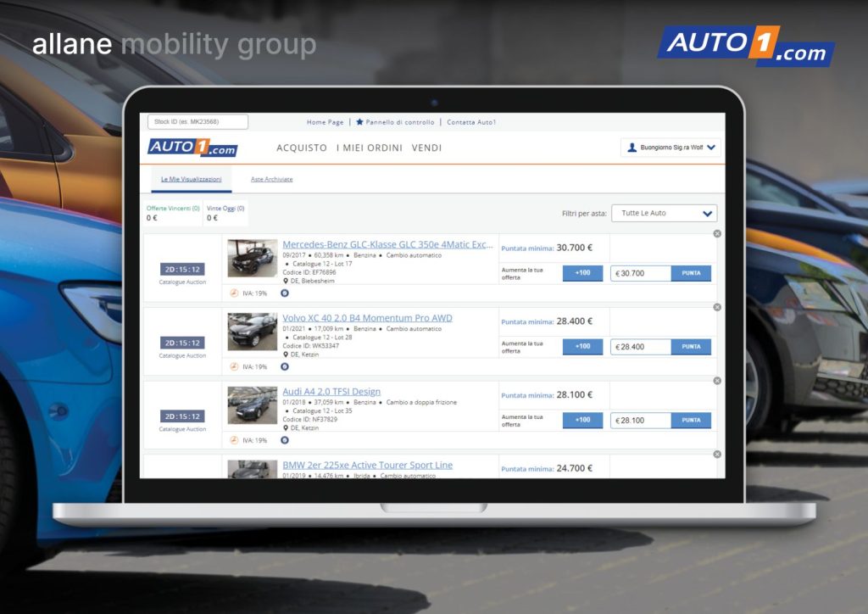Click the orange IVA icon in the Volvo row
The width and height of the screenshot is (868, 614).
(x=234, y=366)
